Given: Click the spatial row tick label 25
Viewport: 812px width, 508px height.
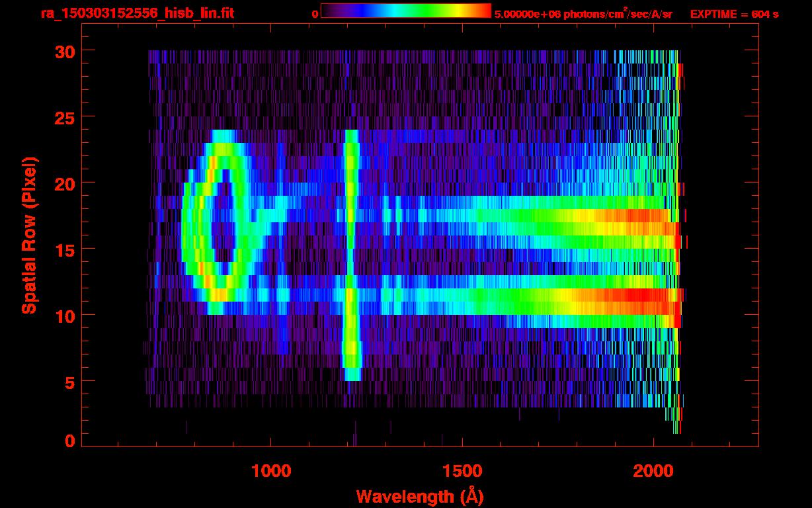Looking at the screenshot, I should coord(64,116).
